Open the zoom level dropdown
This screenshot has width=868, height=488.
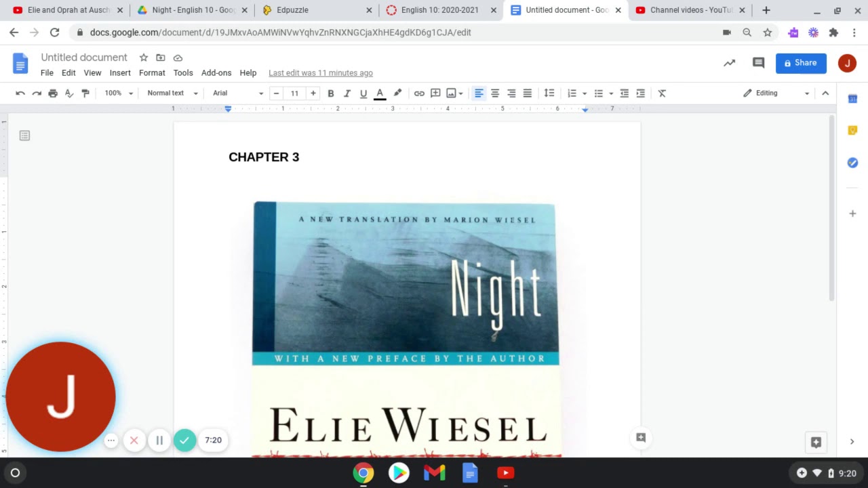pos(119,94)
